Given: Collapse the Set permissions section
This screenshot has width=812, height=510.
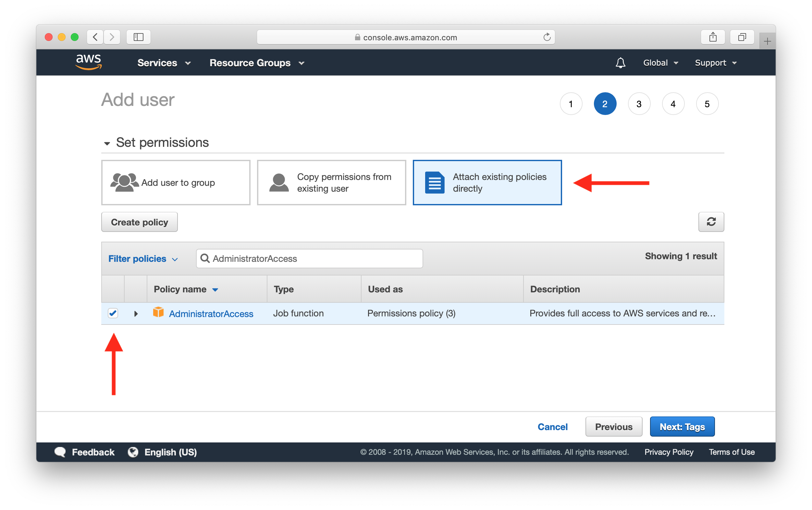Looking at the screenshot, I should pos(107,143).
